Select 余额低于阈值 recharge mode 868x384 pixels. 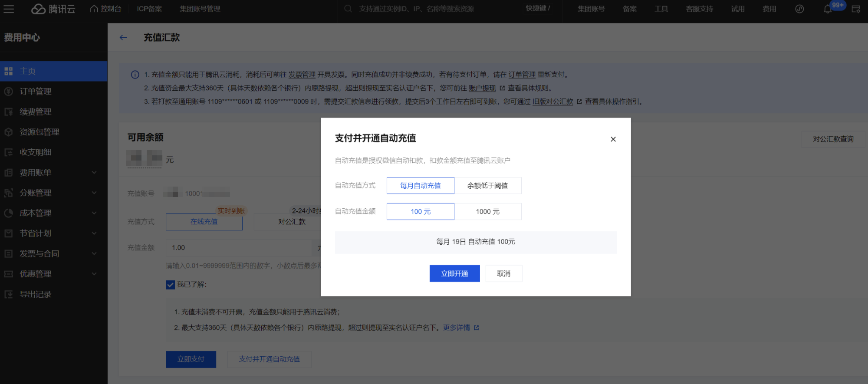click(x=487, y=186)
